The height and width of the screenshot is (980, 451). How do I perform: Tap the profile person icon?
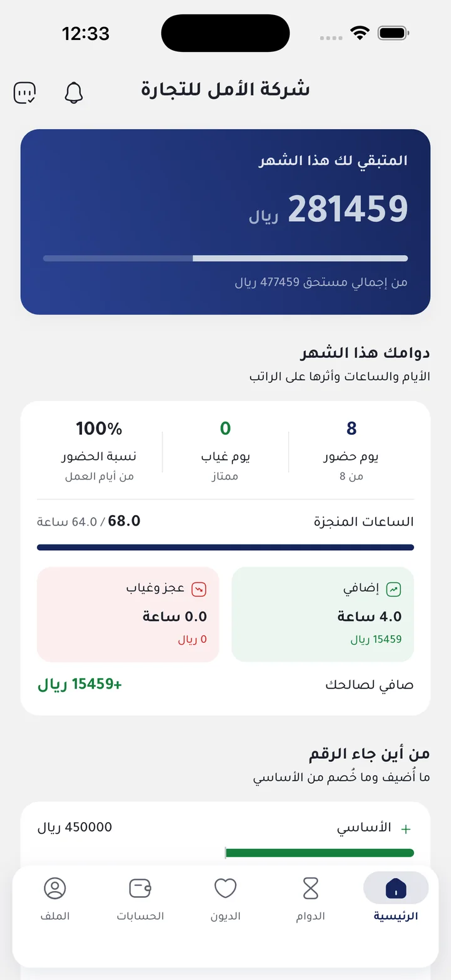click(x=55, y=888)
